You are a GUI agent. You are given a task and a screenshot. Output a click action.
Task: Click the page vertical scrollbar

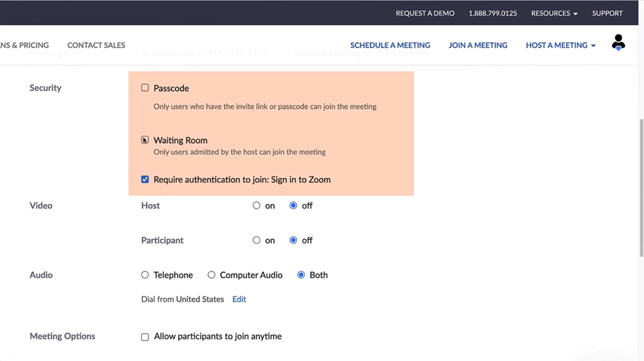[641, 188]
